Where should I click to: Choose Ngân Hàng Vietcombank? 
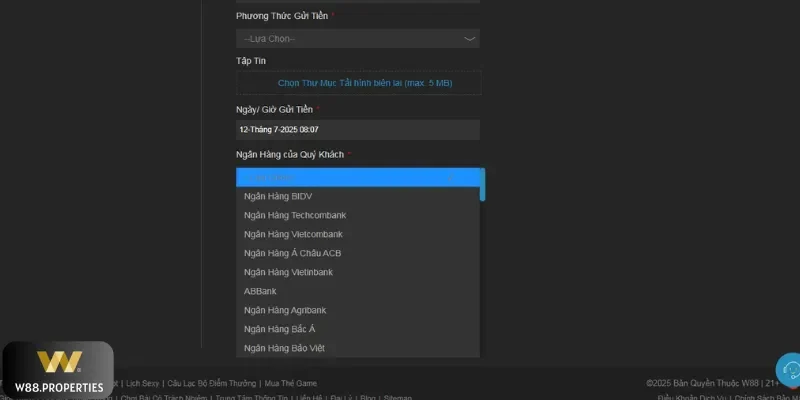tap(293, 234)
